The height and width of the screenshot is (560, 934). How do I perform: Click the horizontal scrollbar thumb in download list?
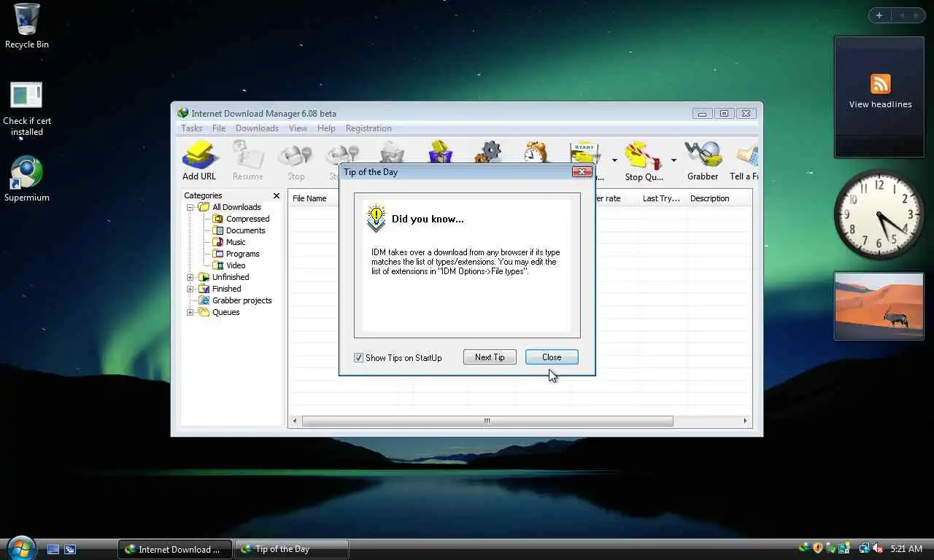coord(487,421)
